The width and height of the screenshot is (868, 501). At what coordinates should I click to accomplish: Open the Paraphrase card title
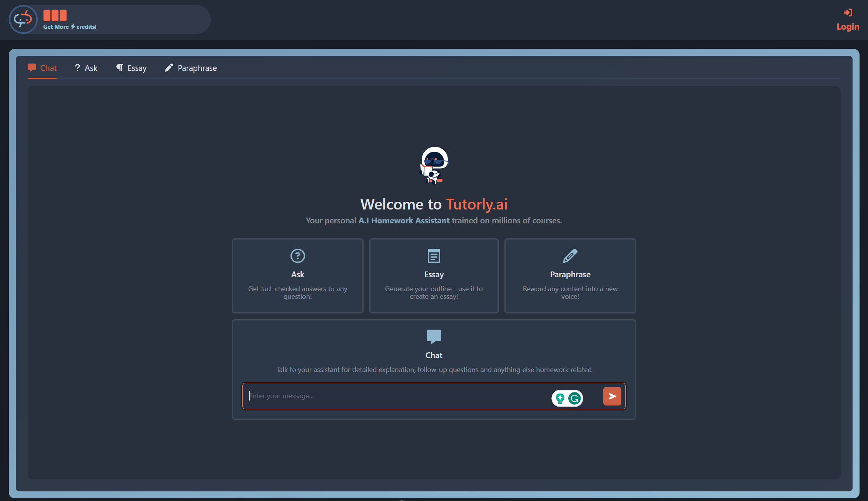coord(570,275)
